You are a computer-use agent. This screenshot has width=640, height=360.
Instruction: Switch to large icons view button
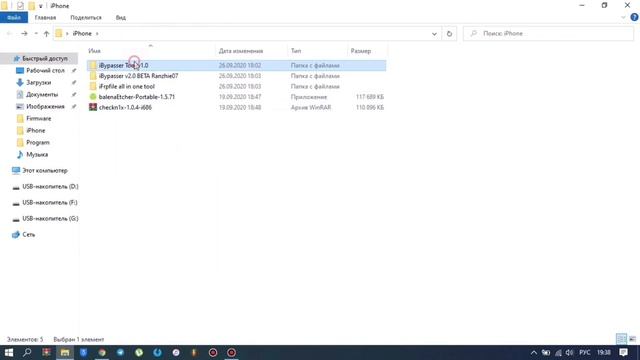(632, 339)
